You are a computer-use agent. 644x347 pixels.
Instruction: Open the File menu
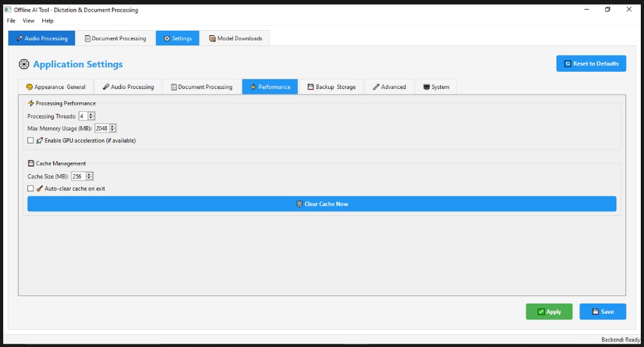coord(11,20)
